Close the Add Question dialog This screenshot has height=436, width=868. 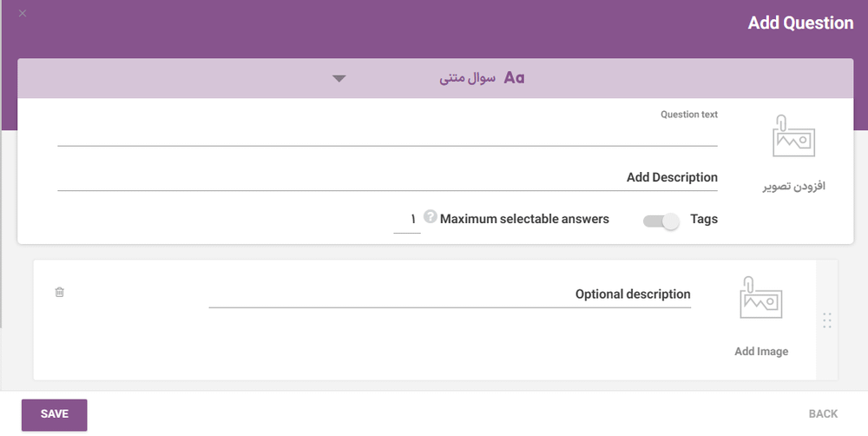pos(23,13)
